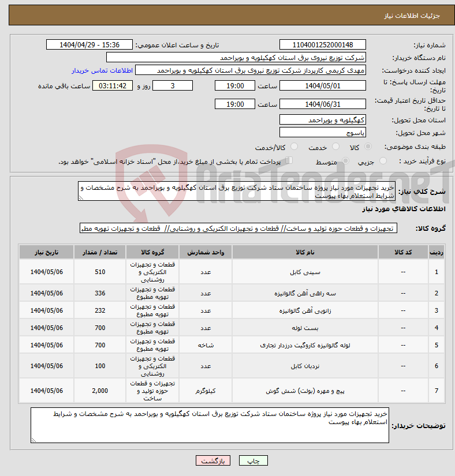The image size is (455, 476).
Task: Open اطلاعات تماس خریدار contact link
Action: click(102, 70)
